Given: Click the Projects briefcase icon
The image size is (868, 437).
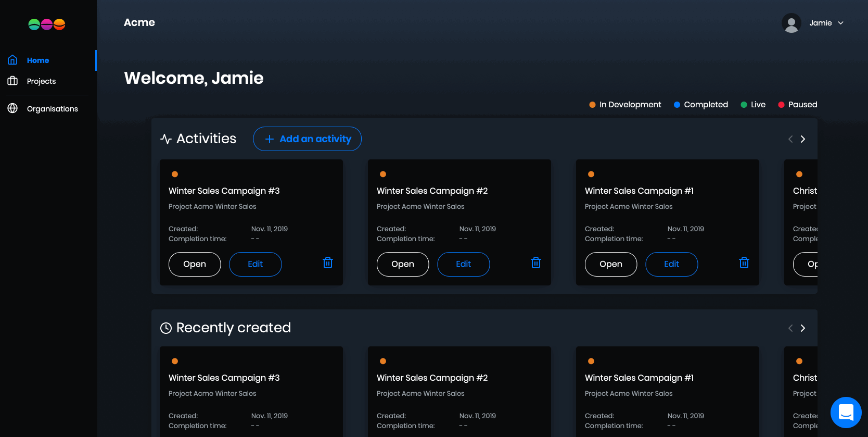Looking at the screenshot, I should coord(12,81).
